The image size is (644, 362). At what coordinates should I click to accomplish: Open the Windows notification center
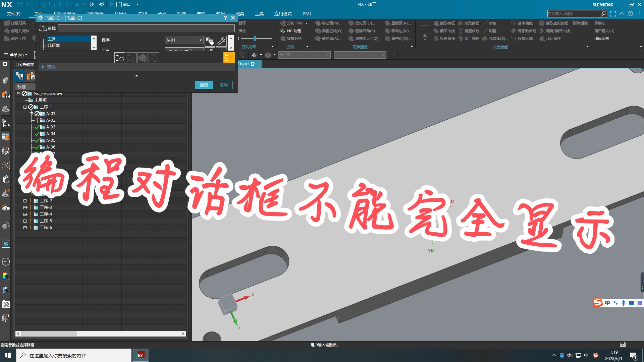[633, 355]
